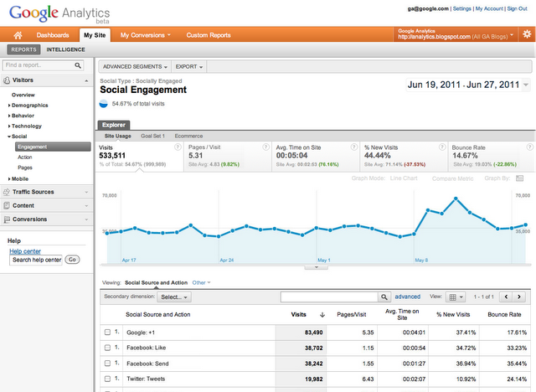Tick the Facebook: Like row checkbox
Screen dimensions: 536x392
tap(107, 348)
